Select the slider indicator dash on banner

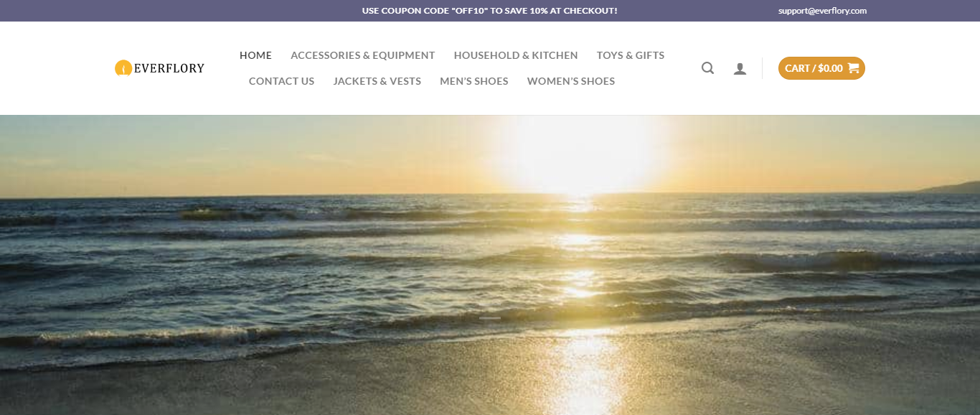(490, 317)
